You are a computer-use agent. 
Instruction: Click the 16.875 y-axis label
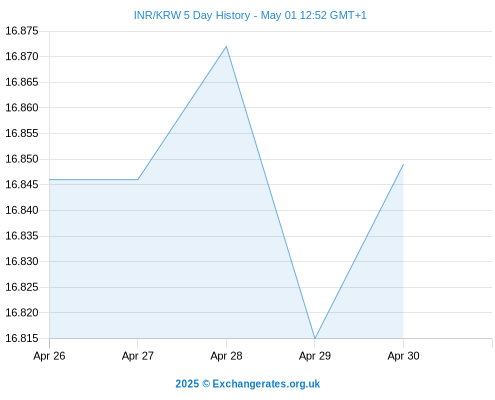(x=22, y=31)
